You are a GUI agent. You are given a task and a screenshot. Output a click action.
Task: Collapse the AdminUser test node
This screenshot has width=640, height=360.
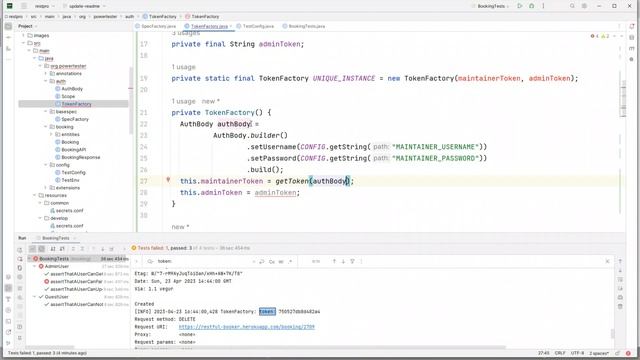coord(35,266)
